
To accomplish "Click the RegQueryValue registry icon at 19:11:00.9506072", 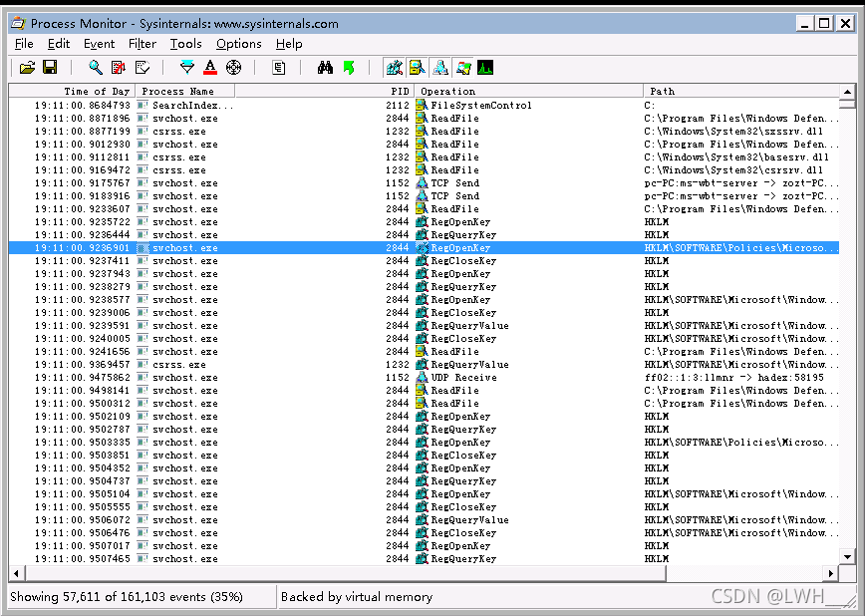I will click(x=422, y=519).
